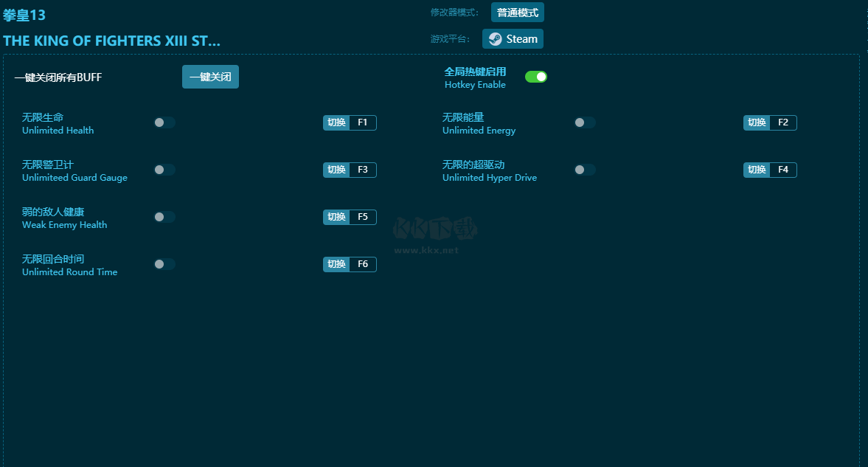
Task: Click the 弱的敌人健康 Weak Enemy label
Action: tap(65, 218)
